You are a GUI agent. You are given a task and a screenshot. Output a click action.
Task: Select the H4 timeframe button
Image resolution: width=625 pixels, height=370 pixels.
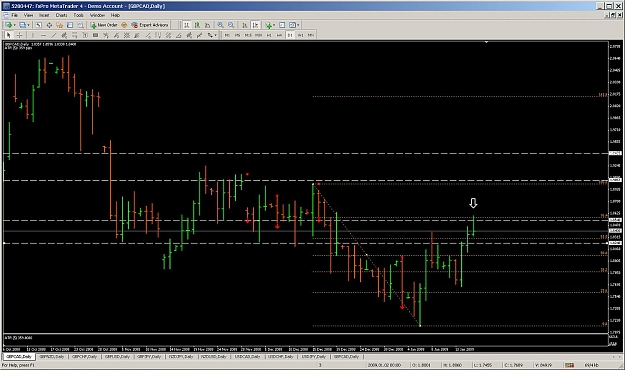(x=279, y=35)
